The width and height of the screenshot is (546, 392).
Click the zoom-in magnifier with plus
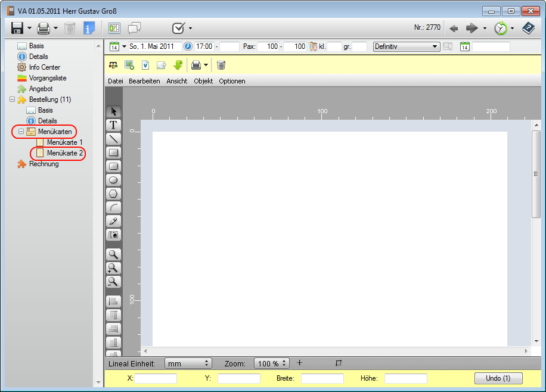113,268
